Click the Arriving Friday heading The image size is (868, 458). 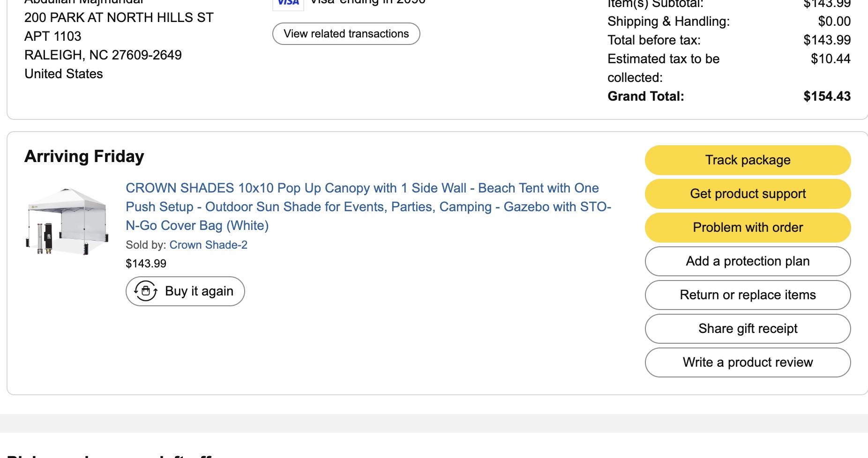point(84,156)
